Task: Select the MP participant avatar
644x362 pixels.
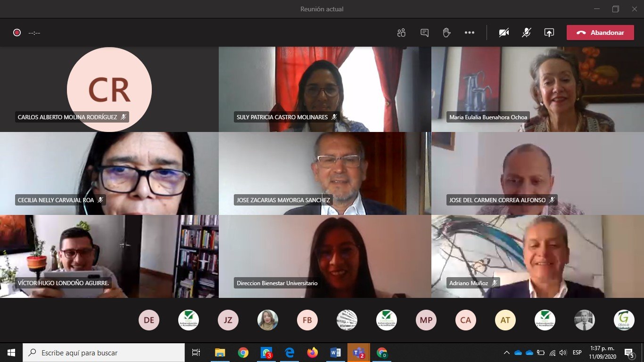Action: 426,320
